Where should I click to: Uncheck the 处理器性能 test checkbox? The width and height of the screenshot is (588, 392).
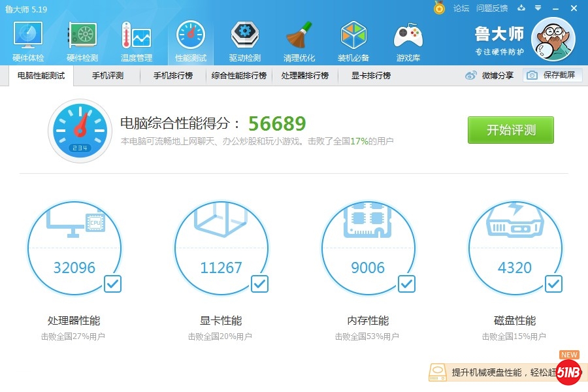coord(112,284)
